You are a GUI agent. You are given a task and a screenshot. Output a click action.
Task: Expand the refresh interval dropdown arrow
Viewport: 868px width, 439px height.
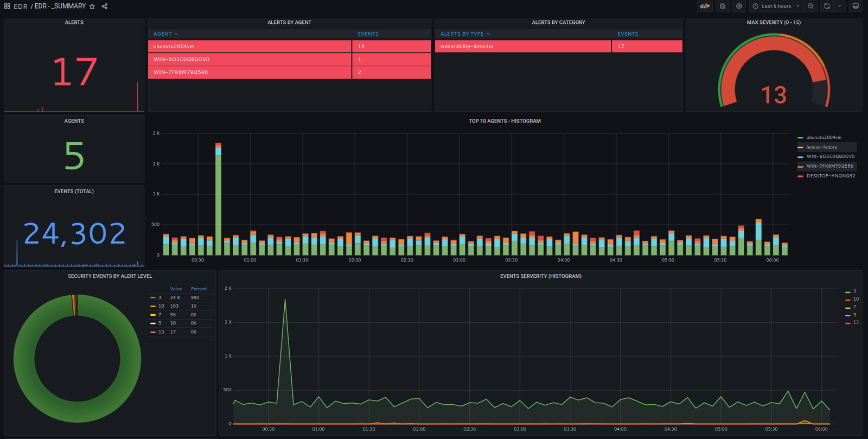[839, 6]
